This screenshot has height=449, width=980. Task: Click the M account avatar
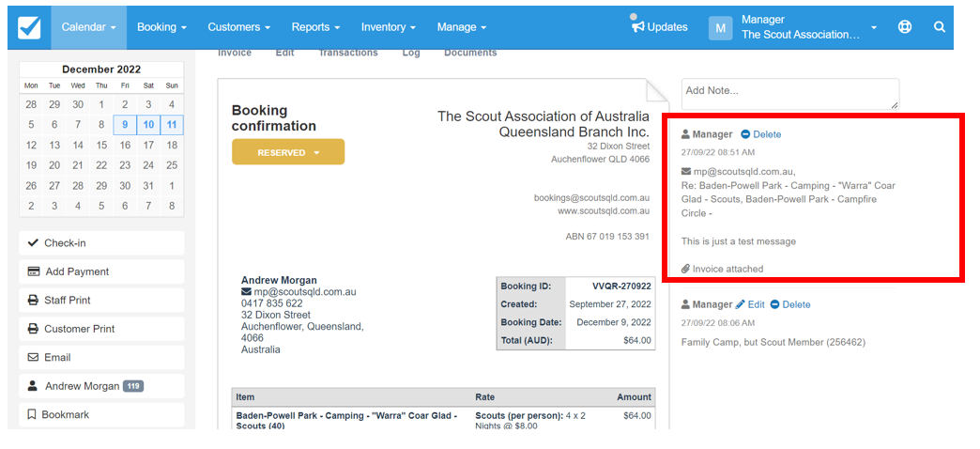720,28
